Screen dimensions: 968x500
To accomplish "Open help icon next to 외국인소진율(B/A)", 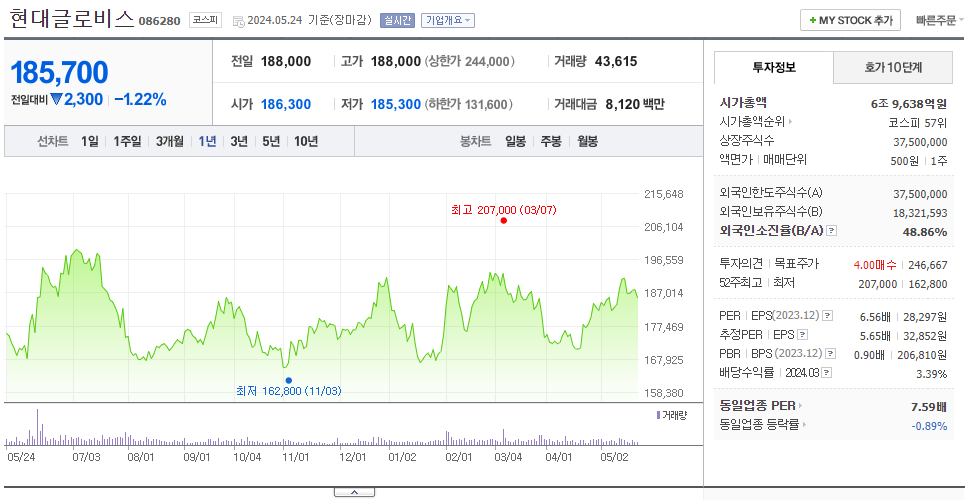I will pyautogui.click(x=832, y=231).
